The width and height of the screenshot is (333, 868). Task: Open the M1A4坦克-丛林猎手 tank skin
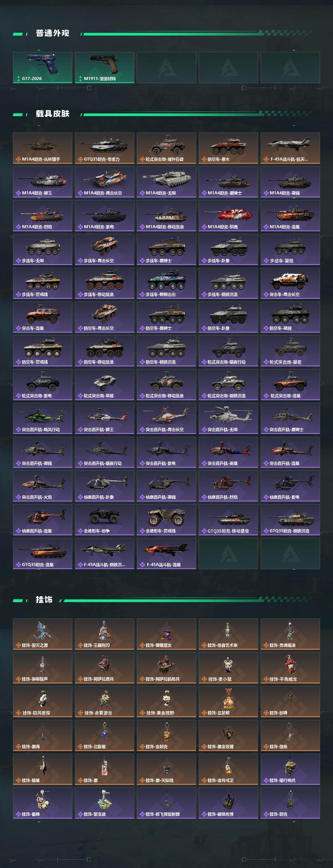42,148
